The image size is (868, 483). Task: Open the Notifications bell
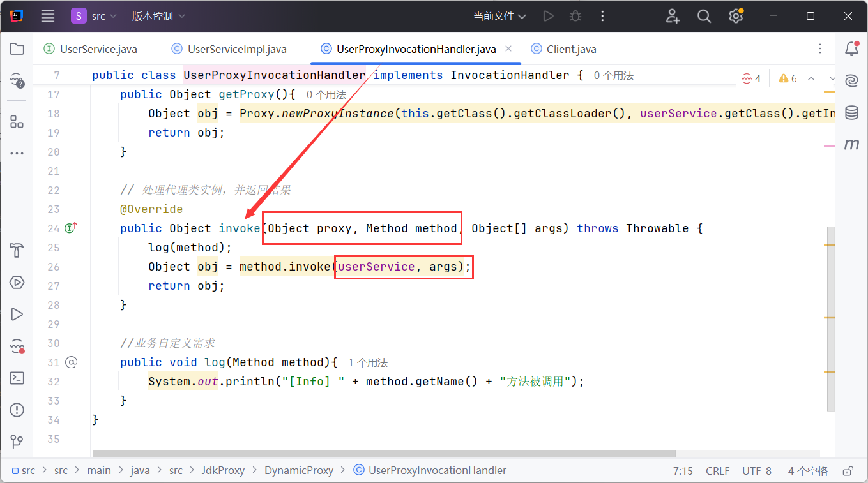coord(851,49)
